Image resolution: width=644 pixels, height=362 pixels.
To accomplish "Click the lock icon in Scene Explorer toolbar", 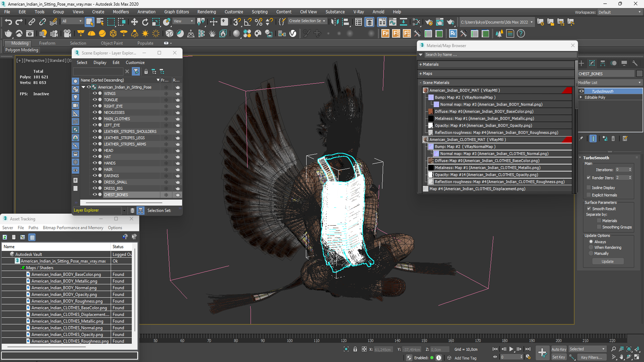I will pyautogui.click(x=146, y=71).
